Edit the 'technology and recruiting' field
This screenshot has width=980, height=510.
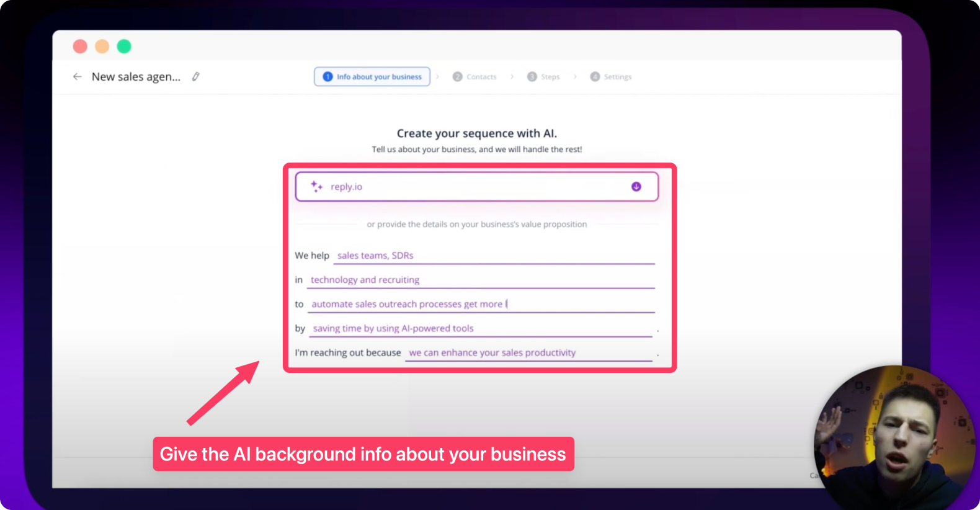(x=481, y=280)
